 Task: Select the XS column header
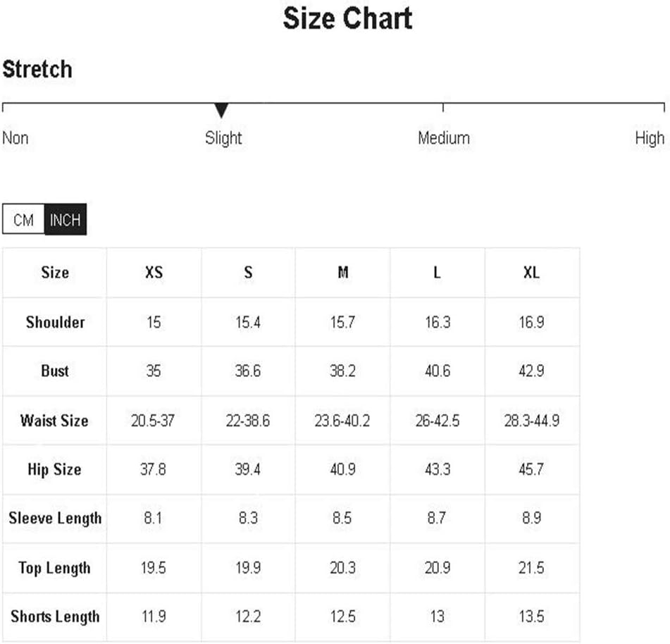tap(154, 273)
